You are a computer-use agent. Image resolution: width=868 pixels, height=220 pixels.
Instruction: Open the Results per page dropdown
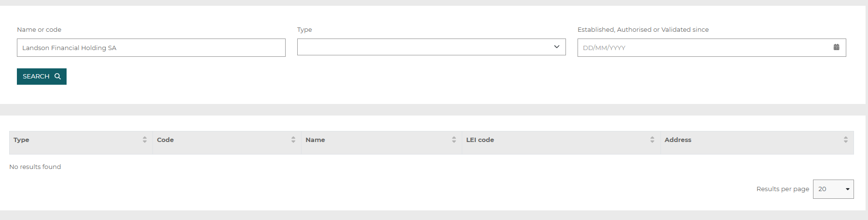833,189
